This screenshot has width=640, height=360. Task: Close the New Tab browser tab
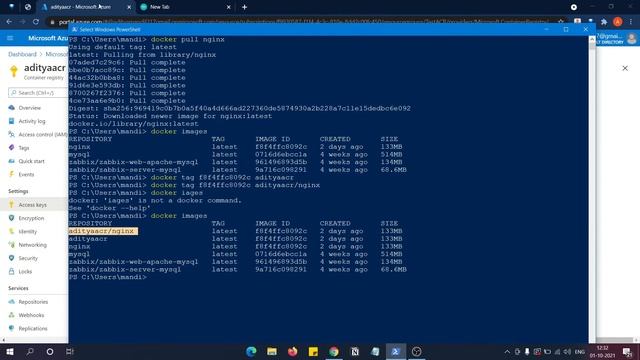(229, 7)
